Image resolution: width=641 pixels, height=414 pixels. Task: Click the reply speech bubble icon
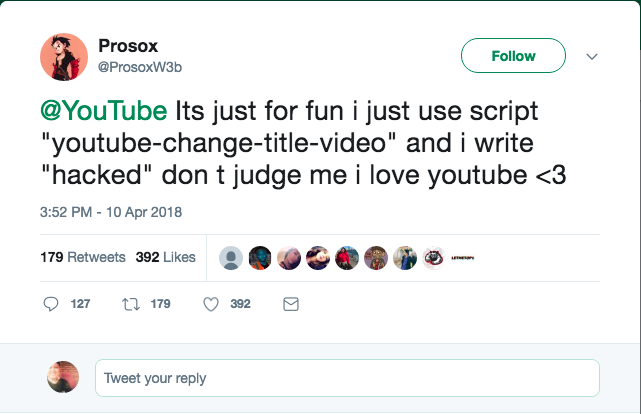point(52,304)
